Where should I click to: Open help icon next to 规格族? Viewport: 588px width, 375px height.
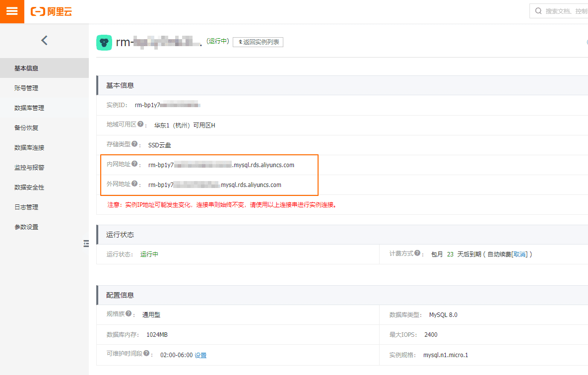[129, 313]
